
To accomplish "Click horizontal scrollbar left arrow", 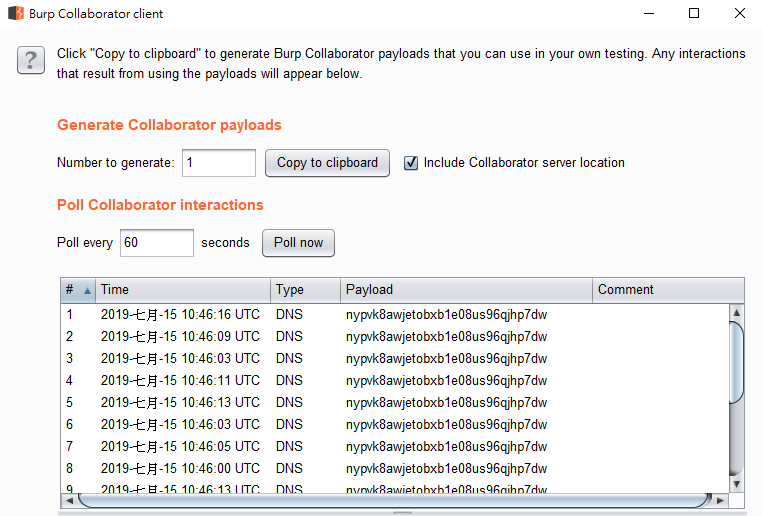I will click(x=69, y=500).
